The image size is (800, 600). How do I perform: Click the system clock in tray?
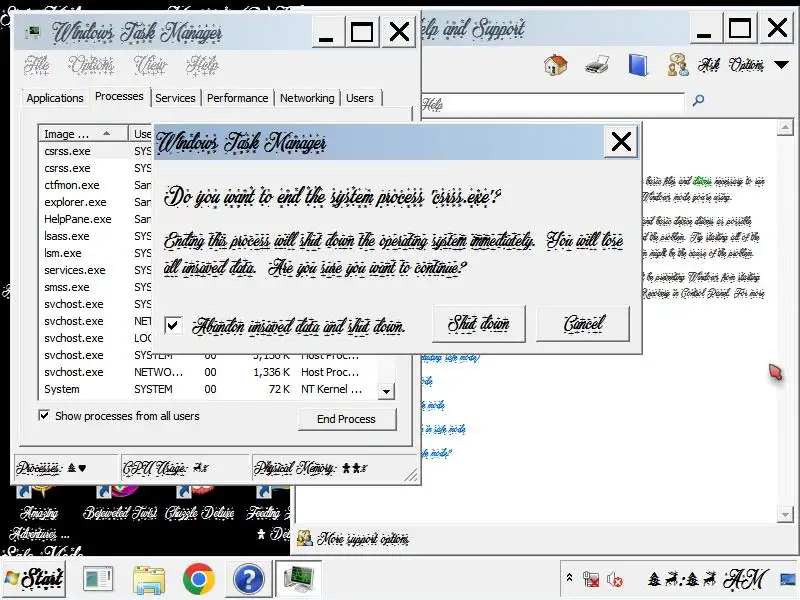pos(708,579)
